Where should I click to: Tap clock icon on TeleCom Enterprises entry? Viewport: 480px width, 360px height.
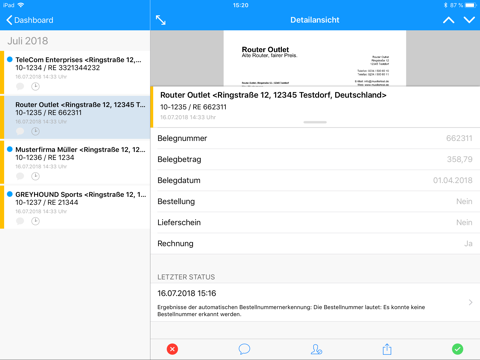click(x=35, y=87)
